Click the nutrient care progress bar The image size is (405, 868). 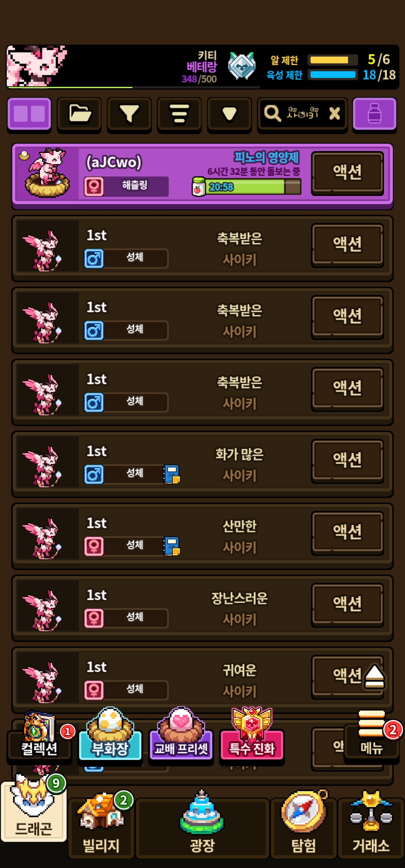point(246,186)
